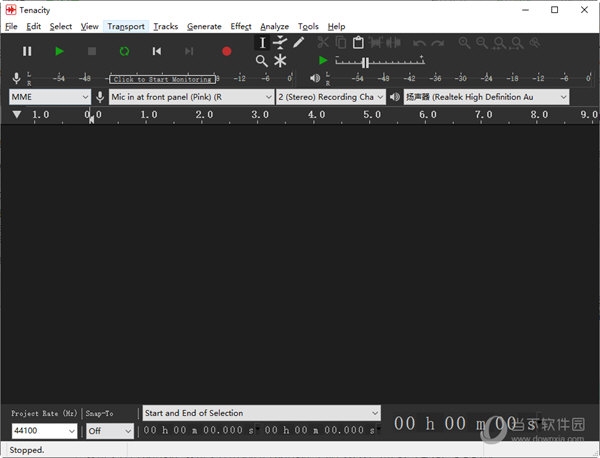Image resolution: width=600 pixels, height=458 pixels.
Task: Open the Mic in at front panel recording device dropdown
Action: pyautogui.click(x=191, y=97)
